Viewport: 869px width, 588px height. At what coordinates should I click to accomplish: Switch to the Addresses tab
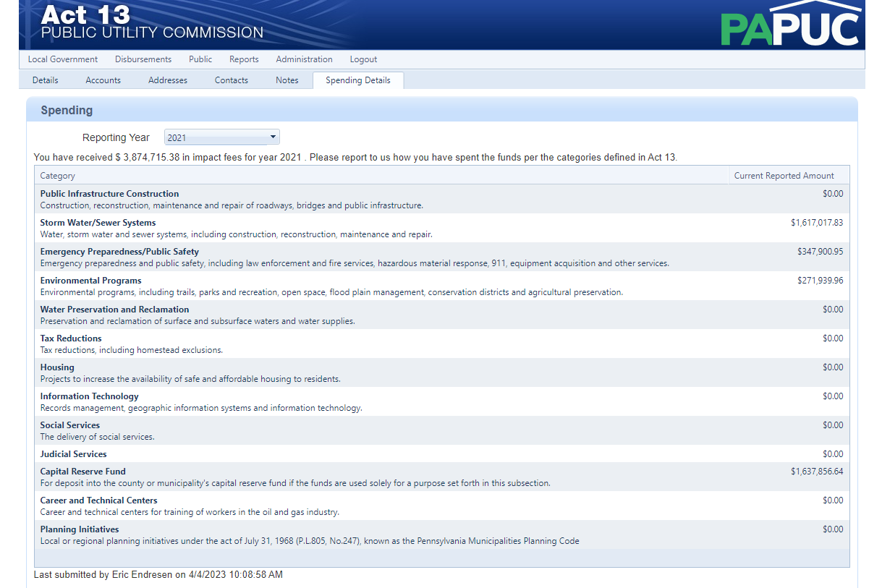pos(168,80)
